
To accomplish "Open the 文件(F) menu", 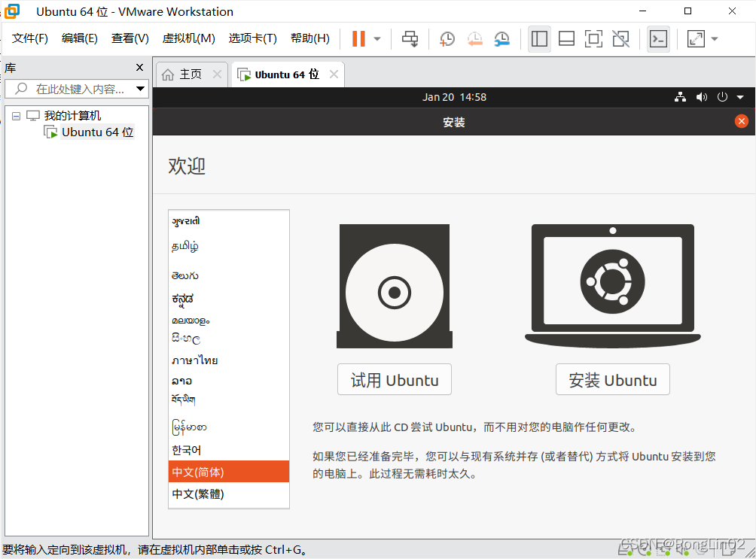I will coord(30,38).
